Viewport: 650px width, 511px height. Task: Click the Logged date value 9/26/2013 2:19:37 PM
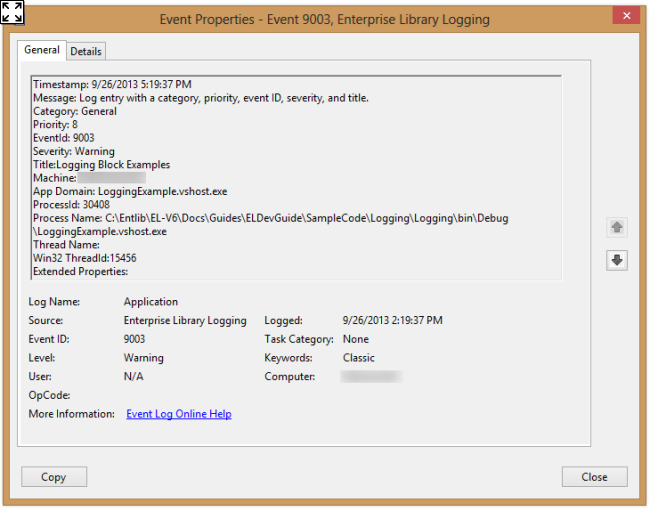pyautogui.click(x=393, y=320)
